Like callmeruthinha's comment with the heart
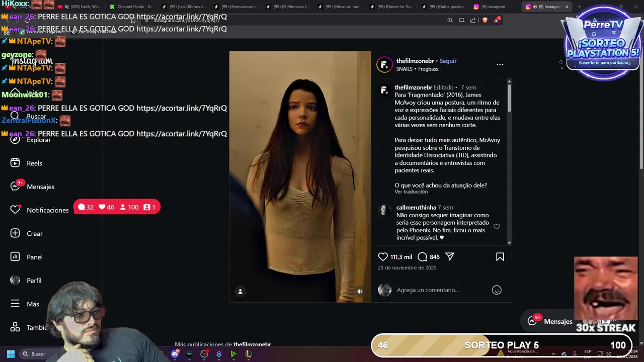This screenshot has height=362, width=644. click(x=497, y=227)
